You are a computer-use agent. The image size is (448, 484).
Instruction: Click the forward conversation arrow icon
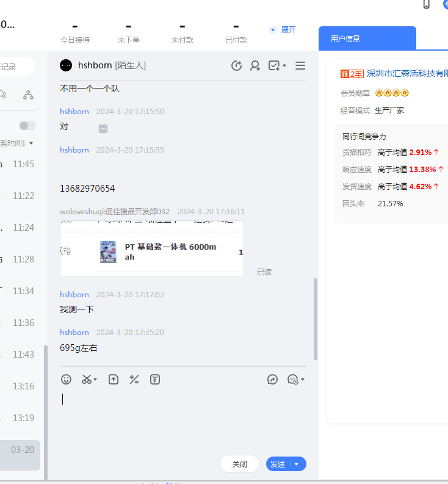pyautogui.click(x=273, y=380)
